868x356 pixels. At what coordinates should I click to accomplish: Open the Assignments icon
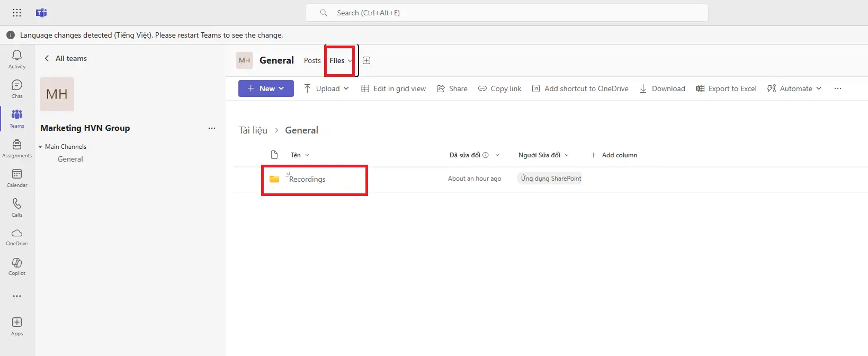17,148
